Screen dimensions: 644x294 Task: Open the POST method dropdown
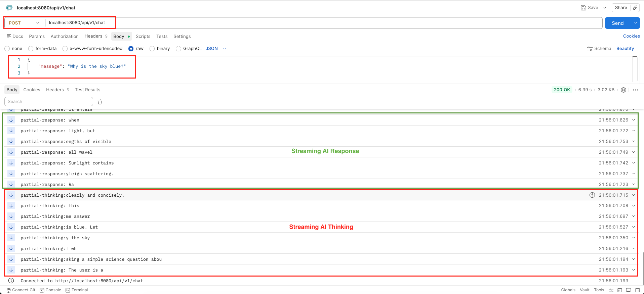click(24, 23)
